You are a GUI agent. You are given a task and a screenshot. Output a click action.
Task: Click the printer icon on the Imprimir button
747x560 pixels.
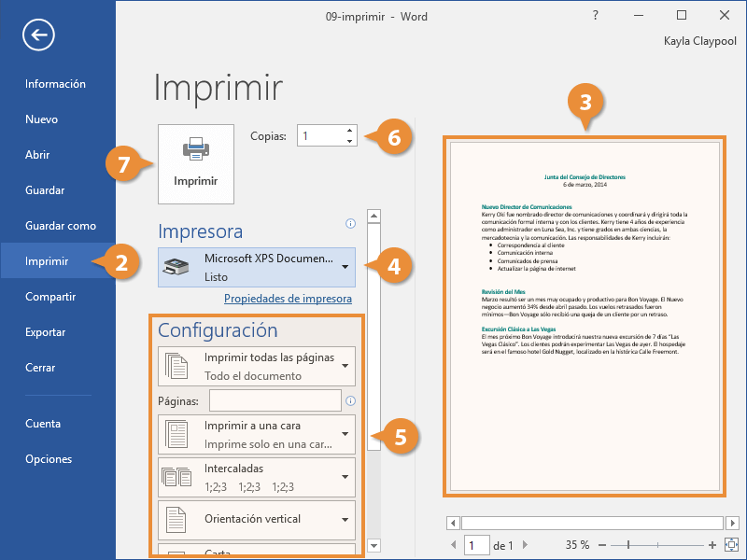tap(196, 148)
